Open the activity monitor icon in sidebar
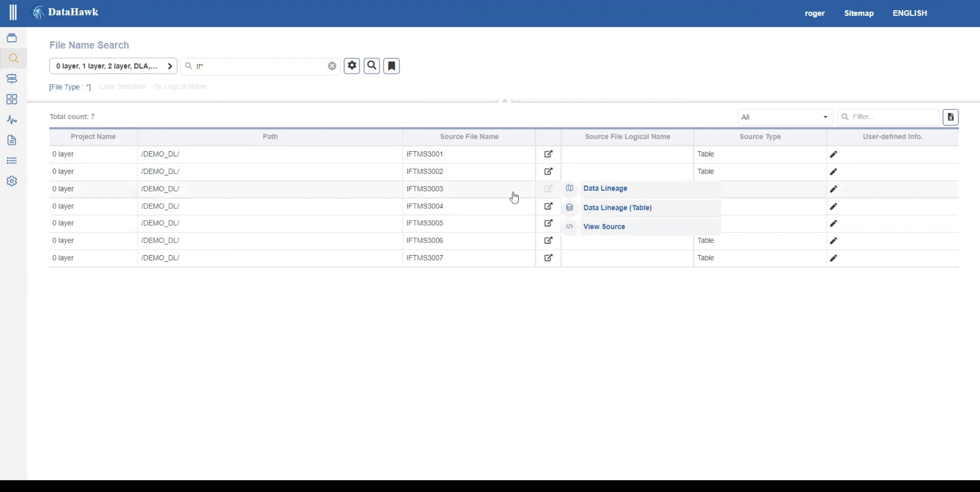This screenshot has width=980, height=492. coord(12,120)
